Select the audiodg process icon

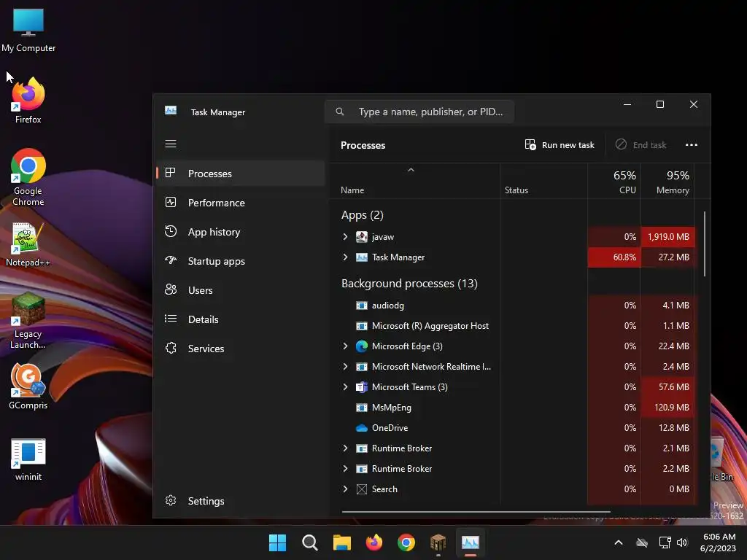coord(362,306)
